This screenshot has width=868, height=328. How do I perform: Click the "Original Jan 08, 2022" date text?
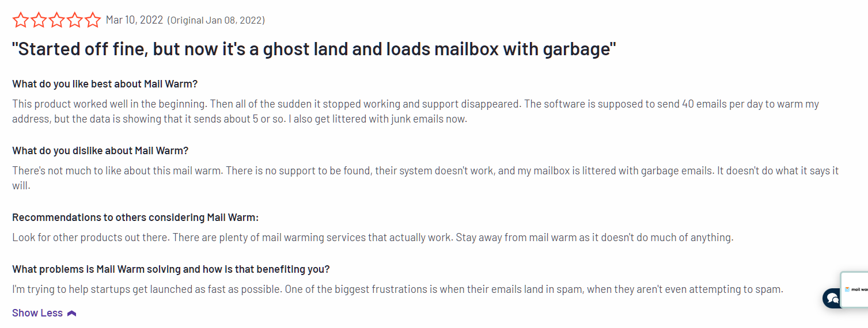tap(216, 21)
